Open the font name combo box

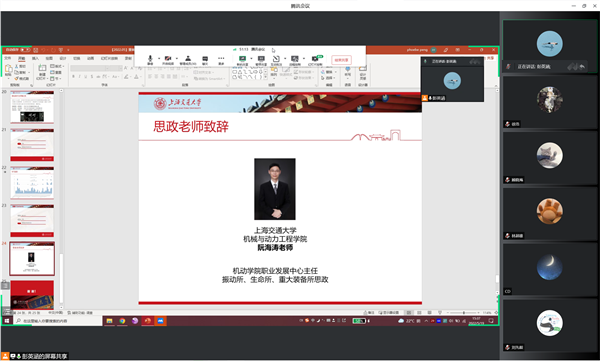pos(88,68)
